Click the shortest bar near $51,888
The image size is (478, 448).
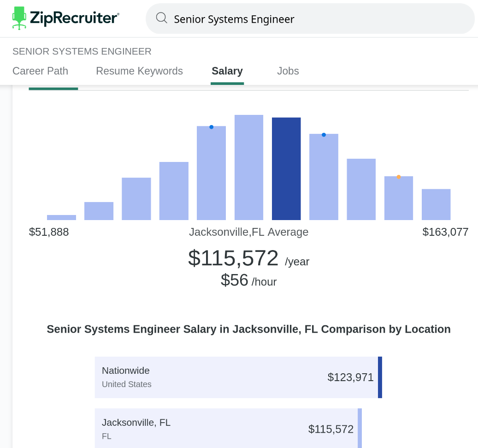point(61,217)
